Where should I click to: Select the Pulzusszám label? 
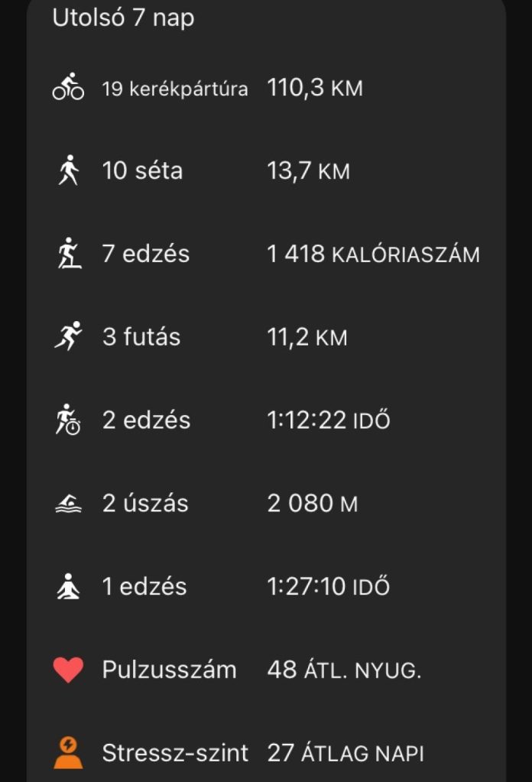[169, 670]
